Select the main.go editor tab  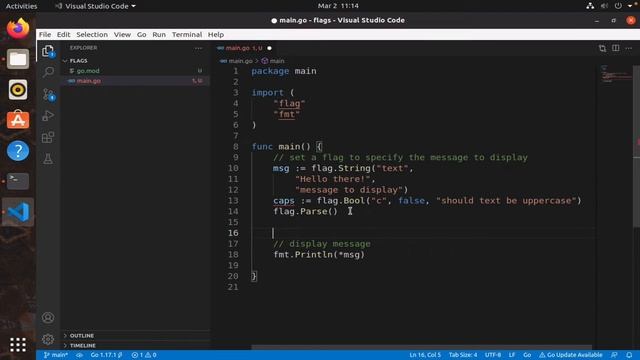244,48
